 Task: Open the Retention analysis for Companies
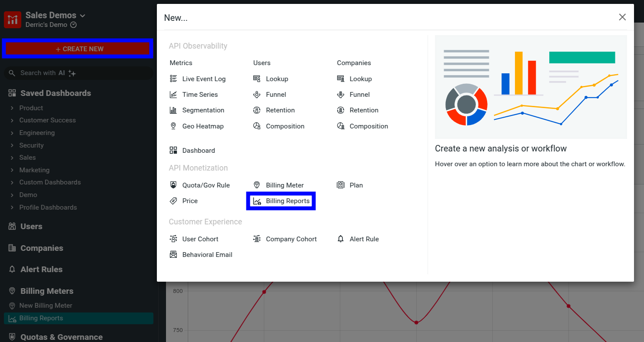pos(363,110)
